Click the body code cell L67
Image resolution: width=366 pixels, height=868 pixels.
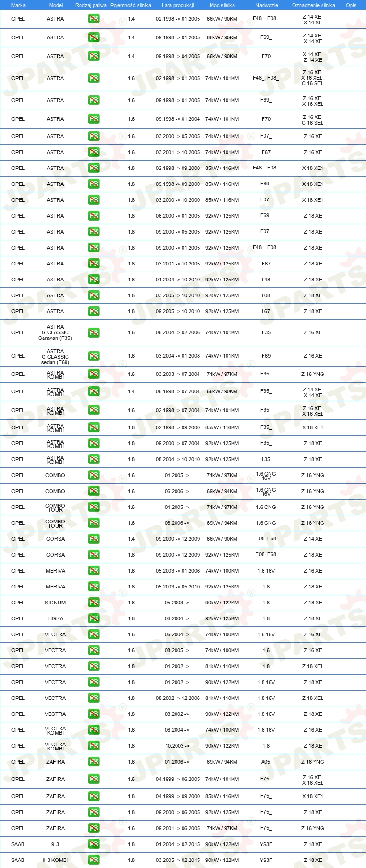(266, 311)
